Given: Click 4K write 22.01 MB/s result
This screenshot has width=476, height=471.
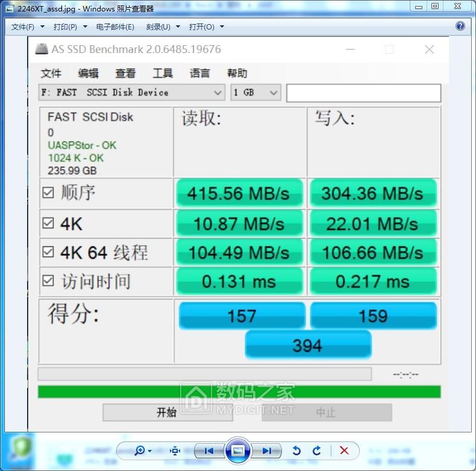Looking at the screenshot, I should (373, 223).
